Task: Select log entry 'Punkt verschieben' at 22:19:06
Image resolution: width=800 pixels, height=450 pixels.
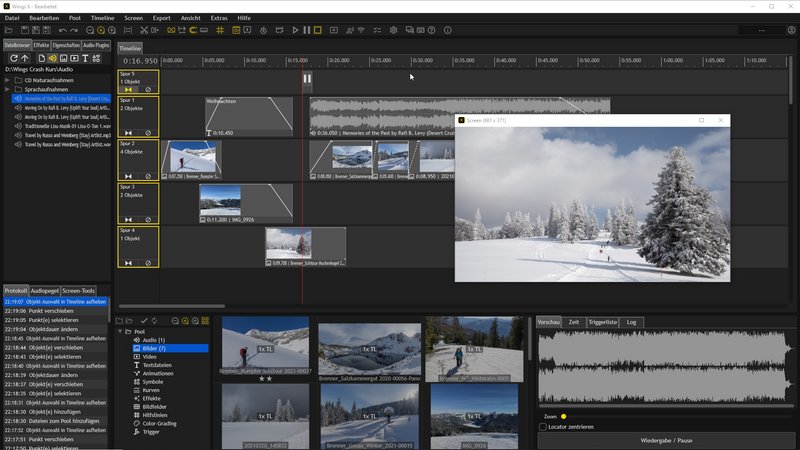Action: (x=56, y=311)
